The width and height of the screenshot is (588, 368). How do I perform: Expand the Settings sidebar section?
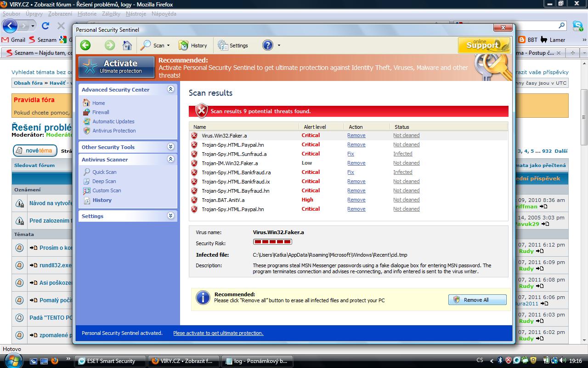[x=170, y=216]
